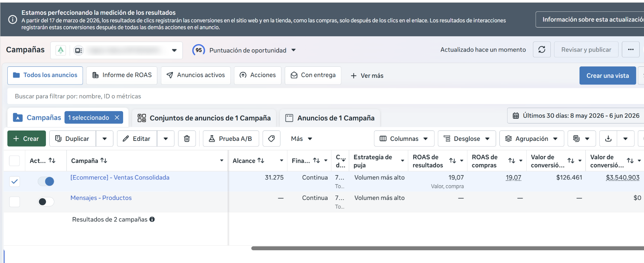
Task: Sort by ROAS de compras arrows
Action: click(x=512, y=161)
